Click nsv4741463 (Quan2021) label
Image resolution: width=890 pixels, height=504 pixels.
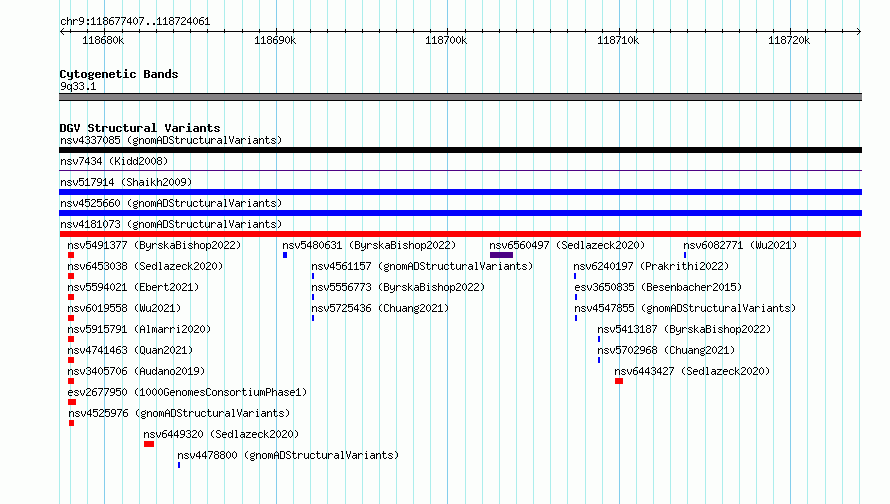click(x=130, y=350)
